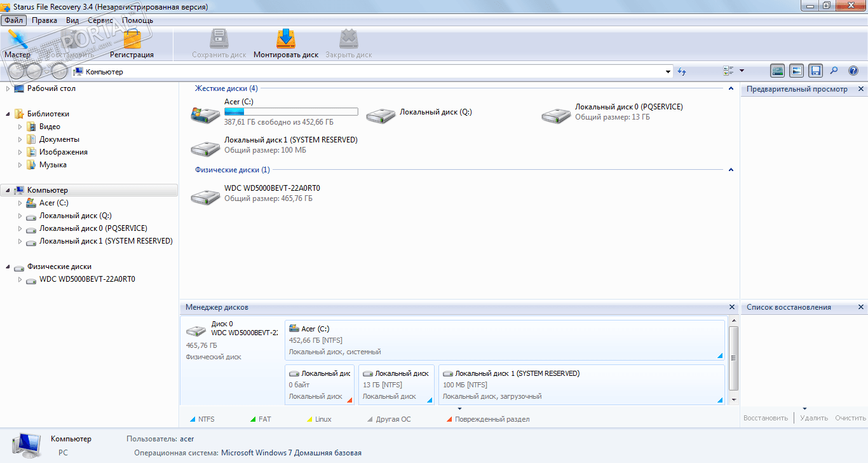Open the help question mark icon
Image resolution: width=868 pixels, height=463 pixels.
point(853,71)
